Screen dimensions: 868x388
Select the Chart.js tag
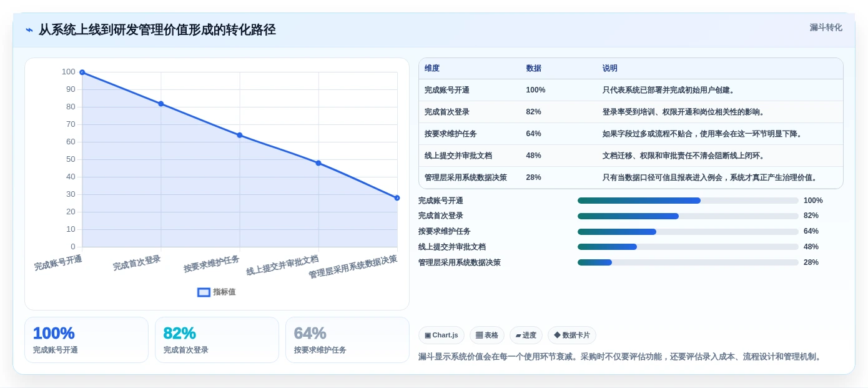point(441,335)
